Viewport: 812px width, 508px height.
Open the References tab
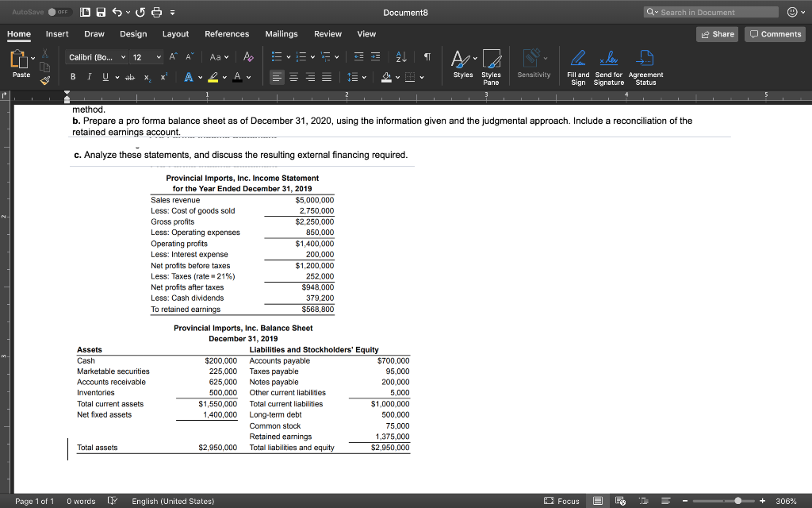tap(227, 34)
